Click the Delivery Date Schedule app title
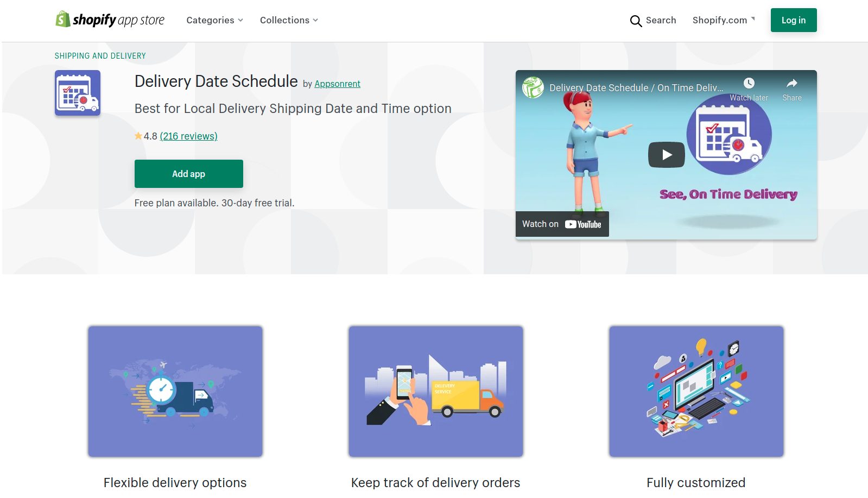The height and width of the screenshot is (498, 868). (216, 81)
